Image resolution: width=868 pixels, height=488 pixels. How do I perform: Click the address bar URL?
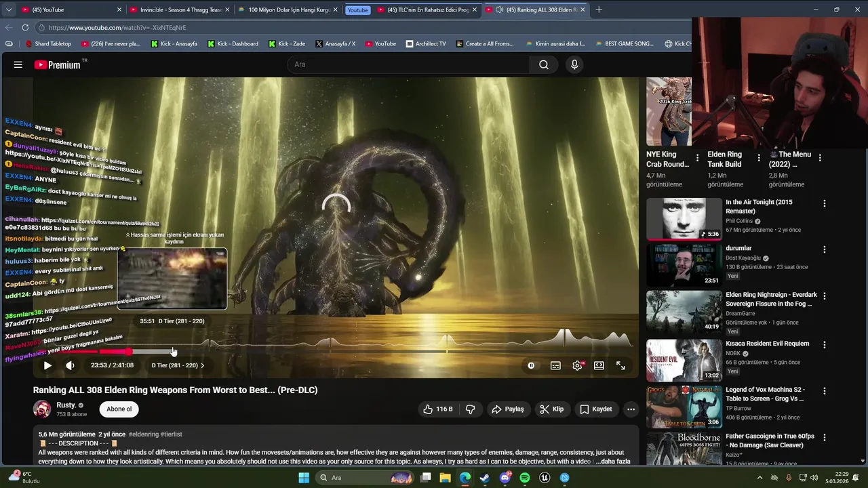click(117, 28)
